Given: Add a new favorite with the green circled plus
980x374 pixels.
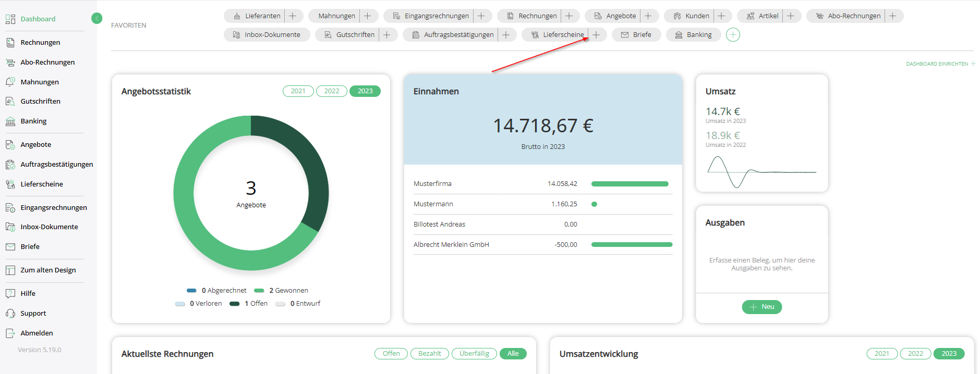Looking at the screenshot, I should click(x=733, y=35).
